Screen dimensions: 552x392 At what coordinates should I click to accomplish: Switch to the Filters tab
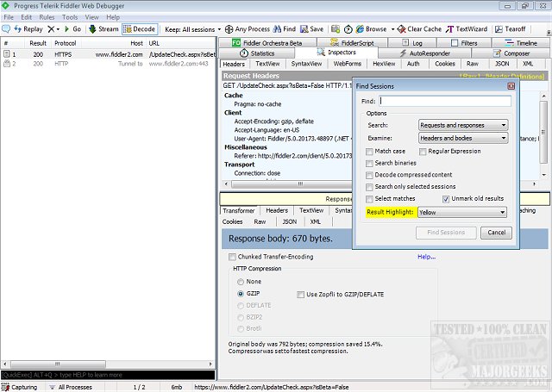pyautogui.click(x=464, y=43)
